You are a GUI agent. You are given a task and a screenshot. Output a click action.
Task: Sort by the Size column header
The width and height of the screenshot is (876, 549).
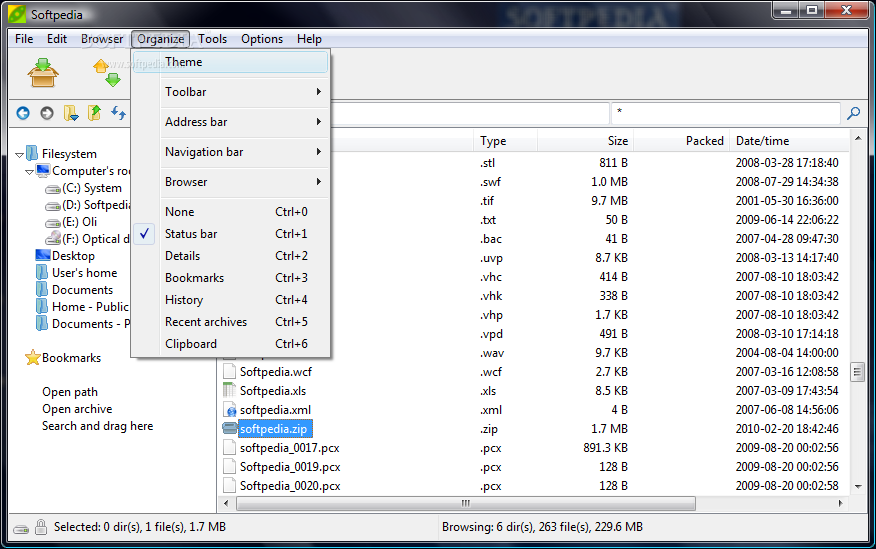(585, 141)
